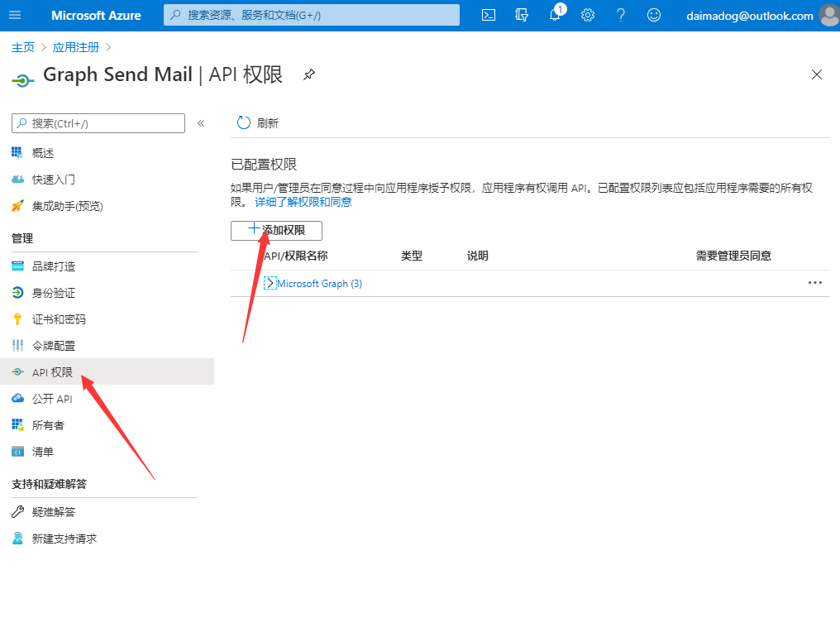Image resolution: width=840 pixels, height=642 pixels.
Task: Close the API permissions blade
Action: [x=816, y=74]
